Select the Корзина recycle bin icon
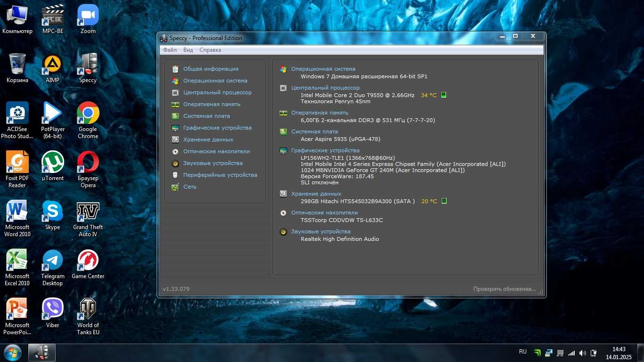Viewport: 644px width, 362px height. (17, 68)
